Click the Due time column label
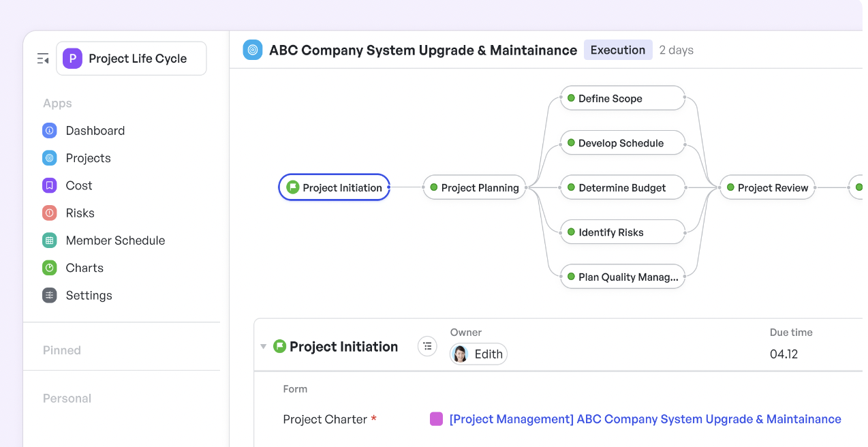This screenshot has width=868, height=447. tap(791, 333)
